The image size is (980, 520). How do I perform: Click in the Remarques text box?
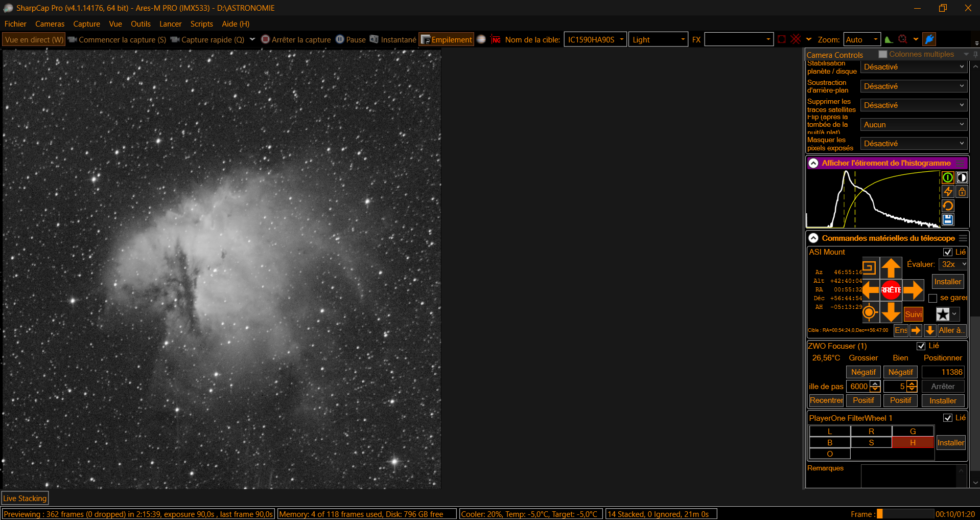click(908, 476)
